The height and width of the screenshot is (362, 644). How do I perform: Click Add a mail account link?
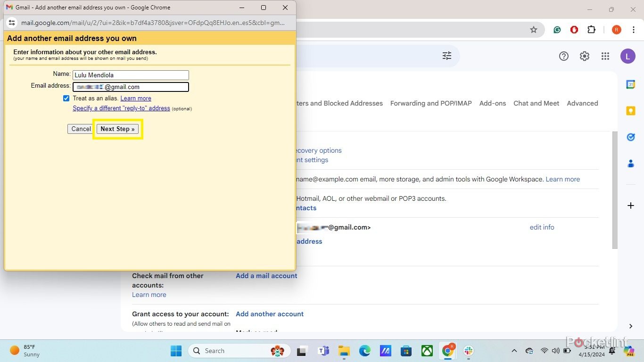click(x=266, y=276)
